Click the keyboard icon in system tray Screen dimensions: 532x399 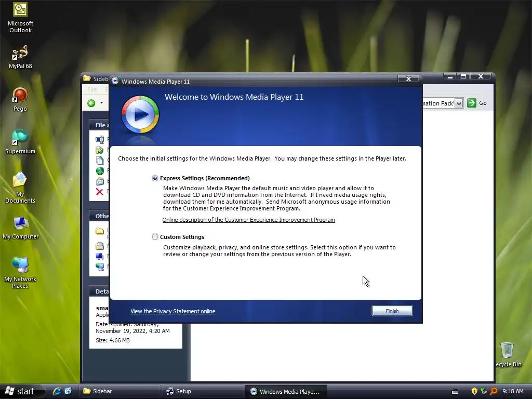[455, 392]
